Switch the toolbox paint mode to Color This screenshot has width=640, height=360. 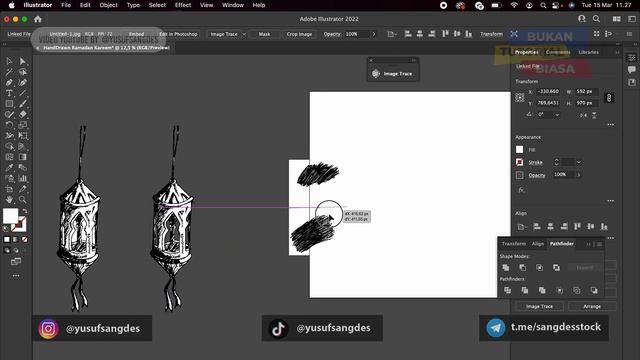click(x=7, y=240)
